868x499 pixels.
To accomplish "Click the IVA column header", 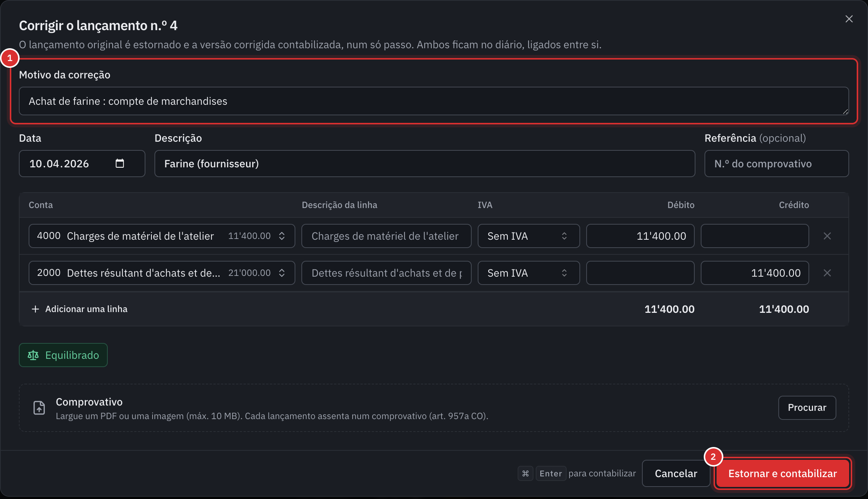I will tap(485, 205).
